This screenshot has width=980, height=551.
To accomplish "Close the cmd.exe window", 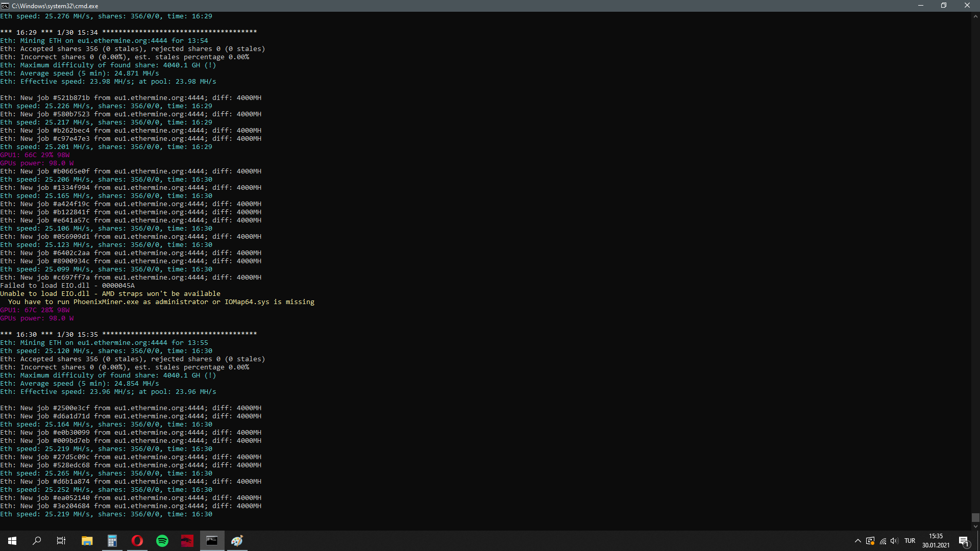I will point(967,6).
